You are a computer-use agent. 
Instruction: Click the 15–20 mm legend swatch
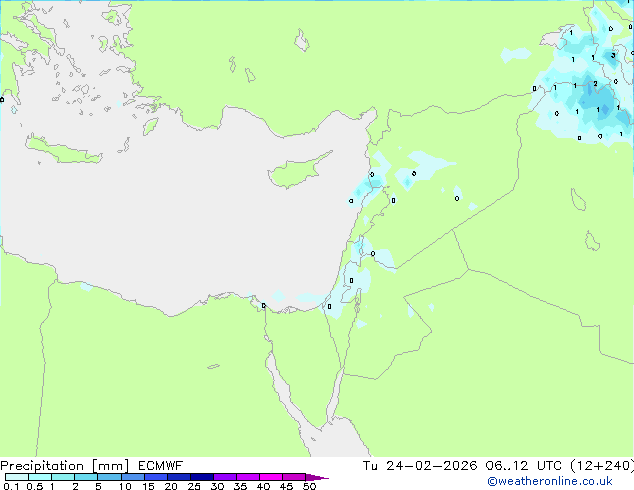pos(155,477)
